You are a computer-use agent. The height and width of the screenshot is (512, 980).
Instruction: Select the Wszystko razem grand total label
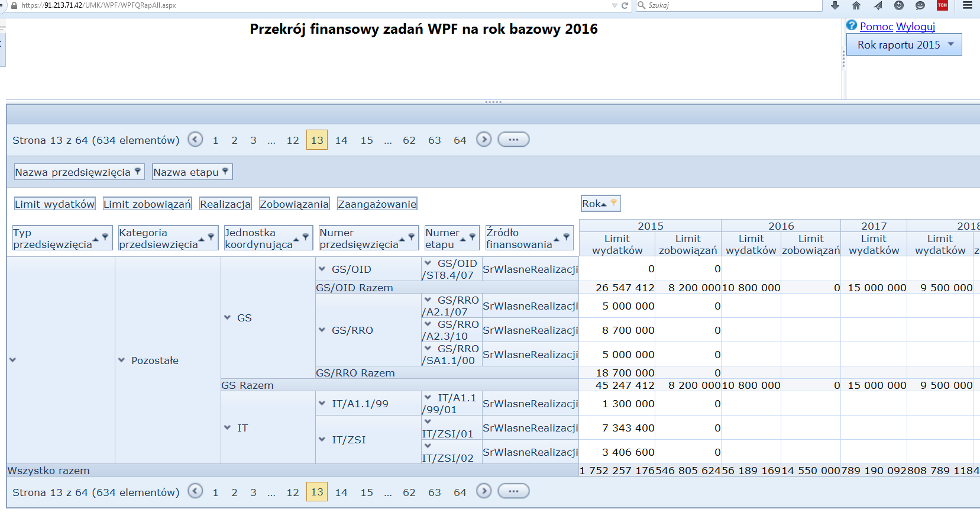[48, 471]
